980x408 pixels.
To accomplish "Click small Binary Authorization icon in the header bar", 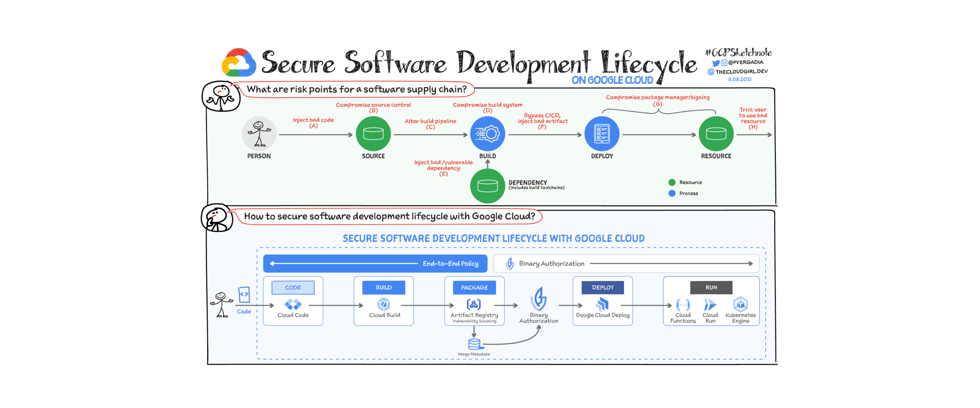I will (509, 263).
